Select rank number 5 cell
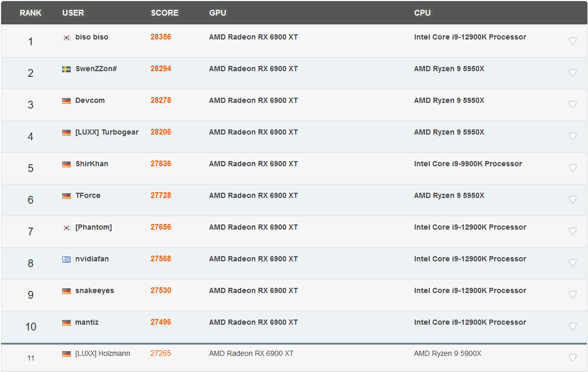This screenshot has height=372, width=588. pyautogui.click(x=31, y=168)
